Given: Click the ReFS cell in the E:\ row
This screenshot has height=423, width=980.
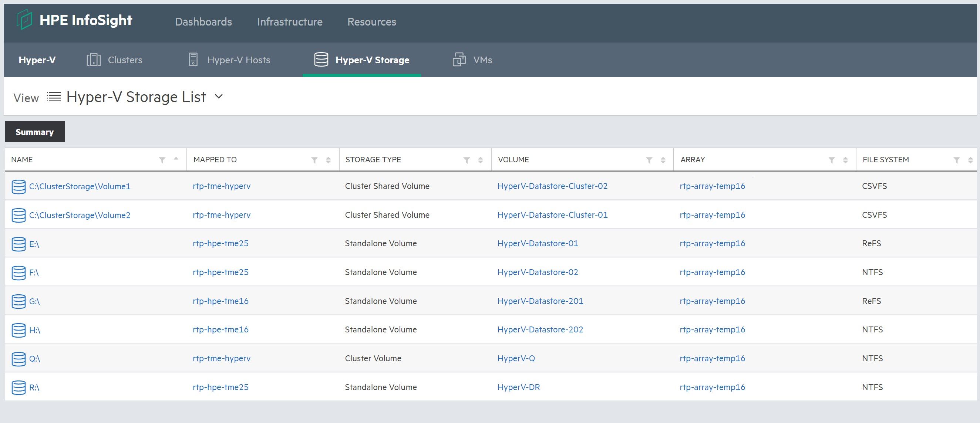Looking at the screenshot, I should click(871, 243).
